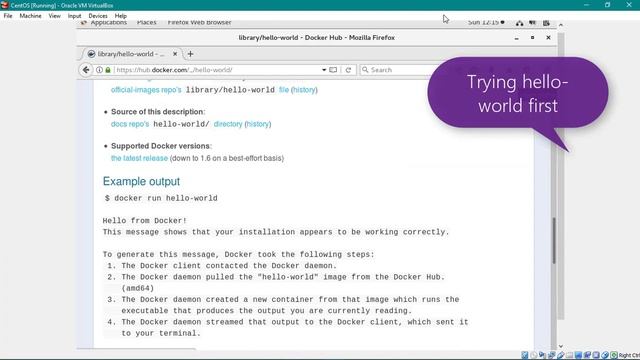Viewport: 640px width, 360px height.
Task: Click the Firefox Web Browser panel item
Action: click(x=199, y=22)
